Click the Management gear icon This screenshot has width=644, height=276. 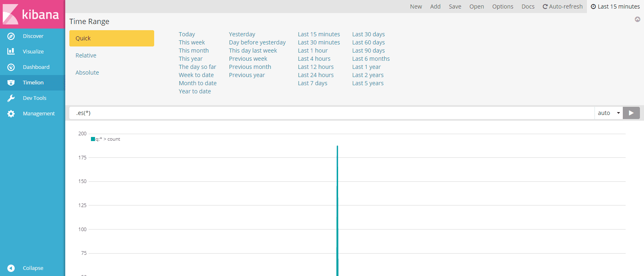[11, 114]
